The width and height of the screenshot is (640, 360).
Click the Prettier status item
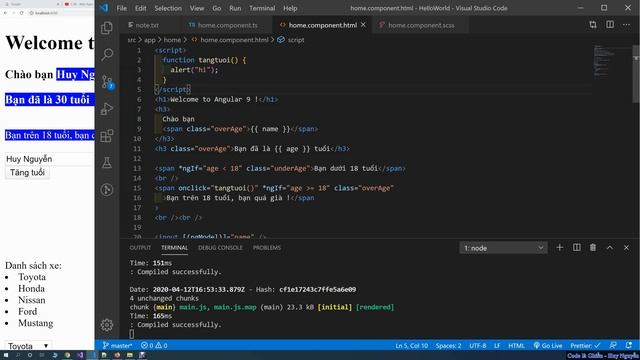click(585, 346)
